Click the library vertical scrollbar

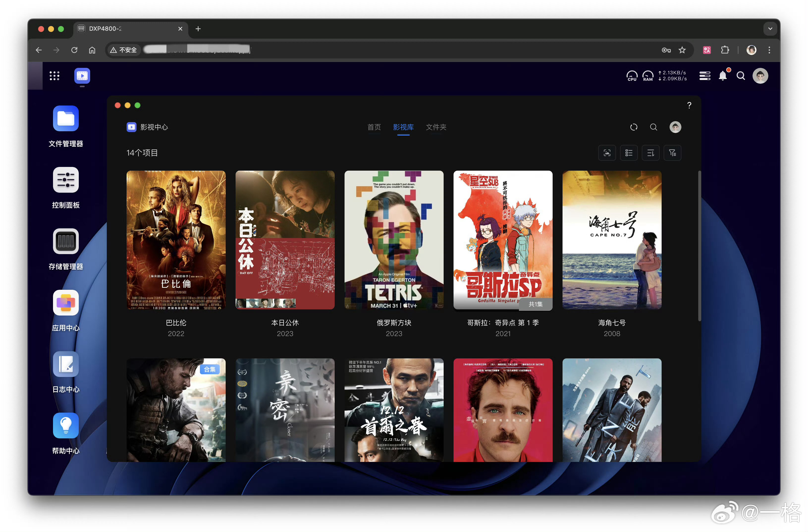[x=699, y=246]
